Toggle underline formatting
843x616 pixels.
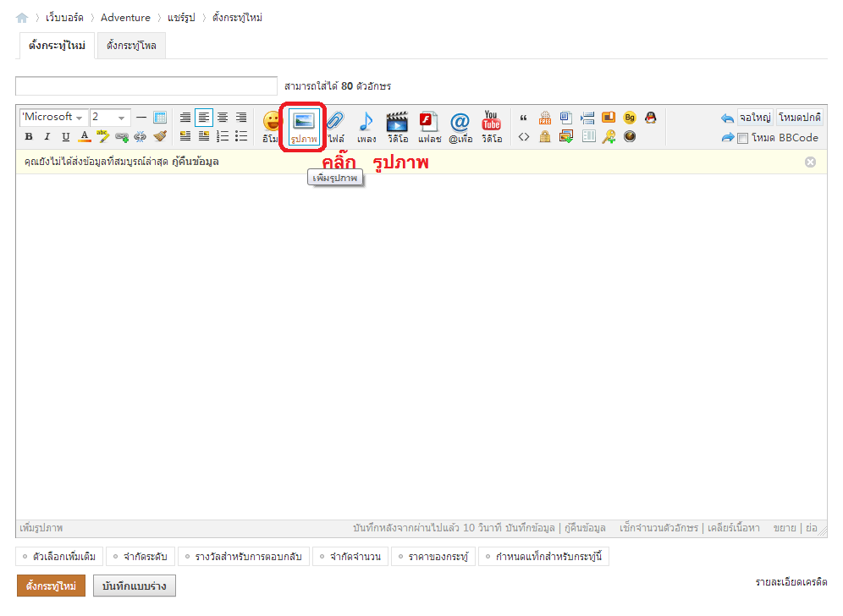click(x=65, y=136)
